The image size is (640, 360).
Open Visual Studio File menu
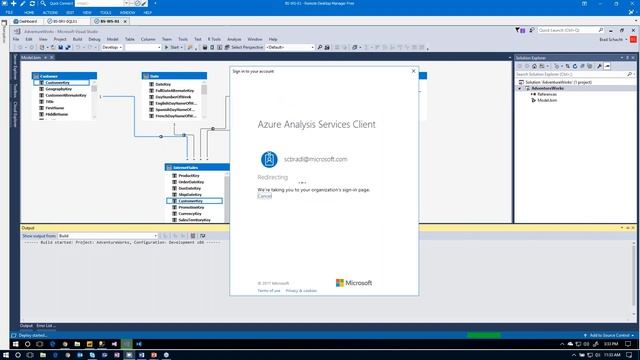pyautogui.click(x=16, y=39)
